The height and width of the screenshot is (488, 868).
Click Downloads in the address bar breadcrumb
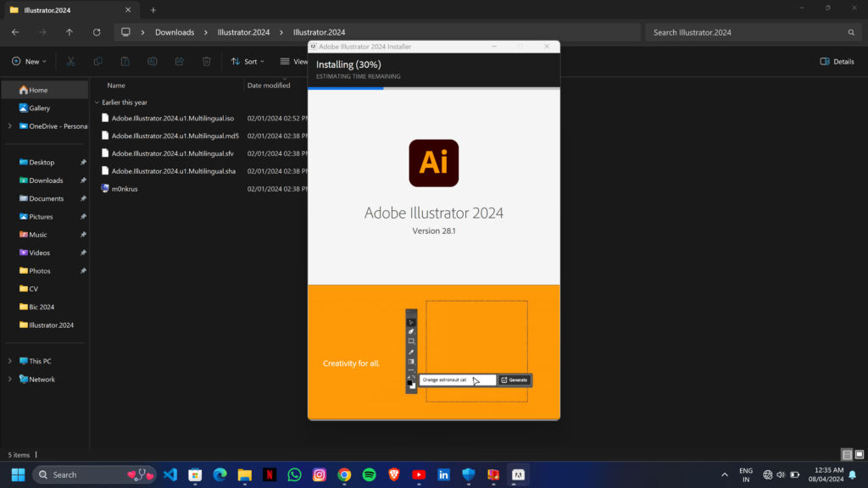click(175, 32)
